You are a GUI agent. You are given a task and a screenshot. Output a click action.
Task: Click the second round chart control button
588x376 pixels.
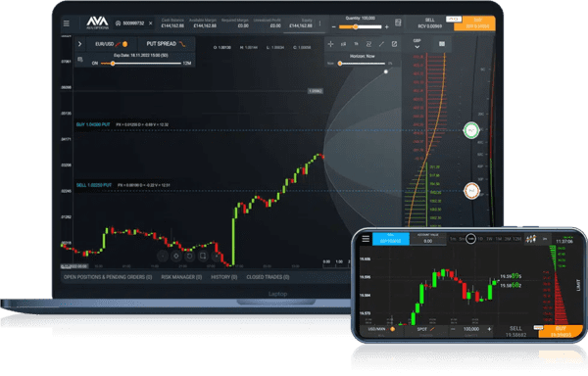point(175,257)
